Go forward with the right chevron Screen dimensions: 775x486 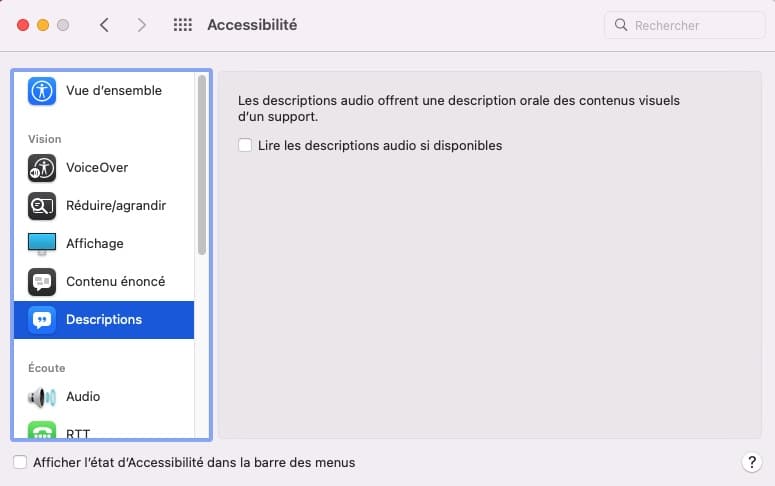click(142, 25)
